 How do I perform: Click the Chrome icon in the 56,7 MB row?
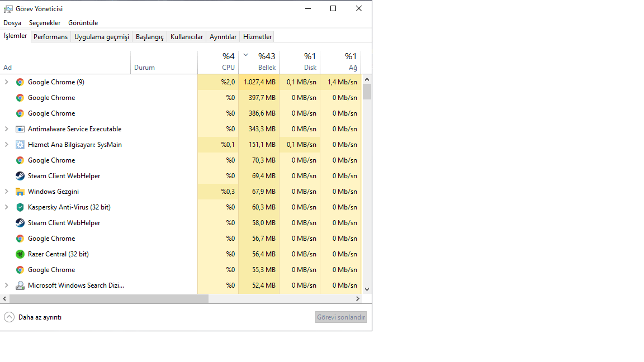tap(20, 239)
